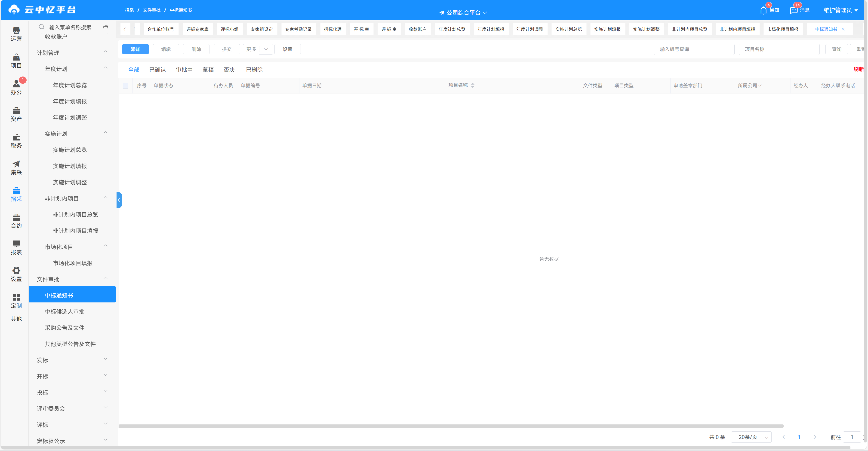Open the 设置 gear module
The width and height of the screenshot is (868, 451).
(x=16, y=274)
